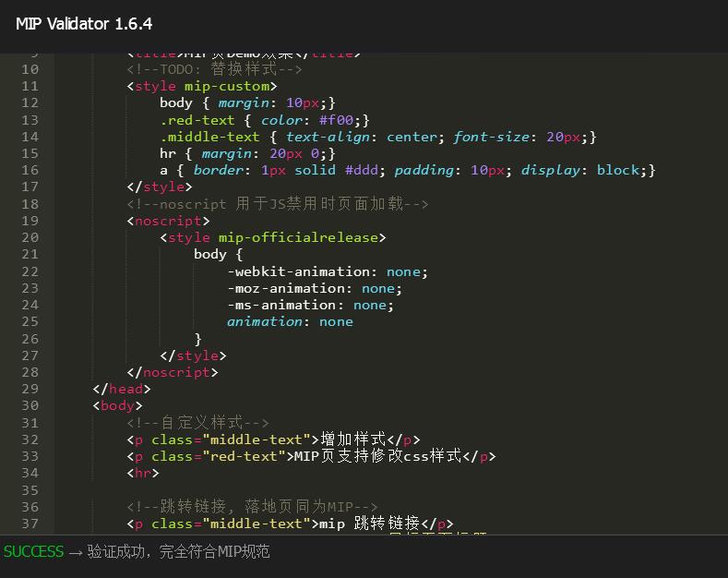
Task: Click the closing head tag
Action: coord(121,389)
